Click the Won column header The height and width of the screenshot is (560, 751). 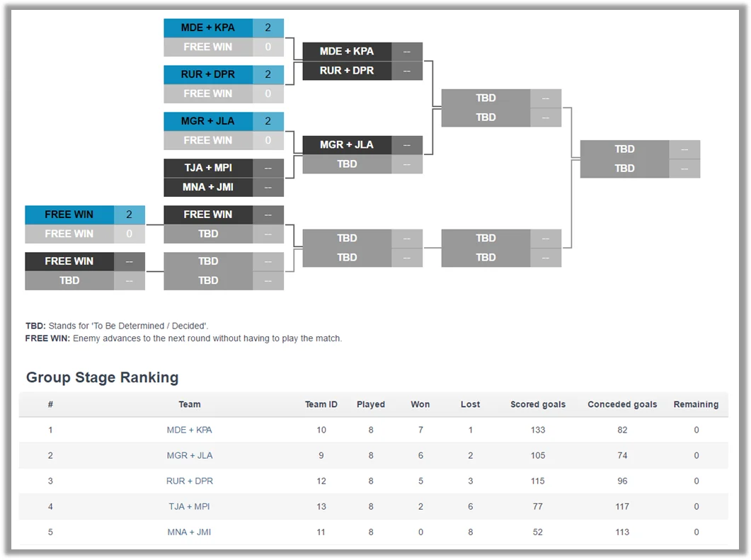420,404
